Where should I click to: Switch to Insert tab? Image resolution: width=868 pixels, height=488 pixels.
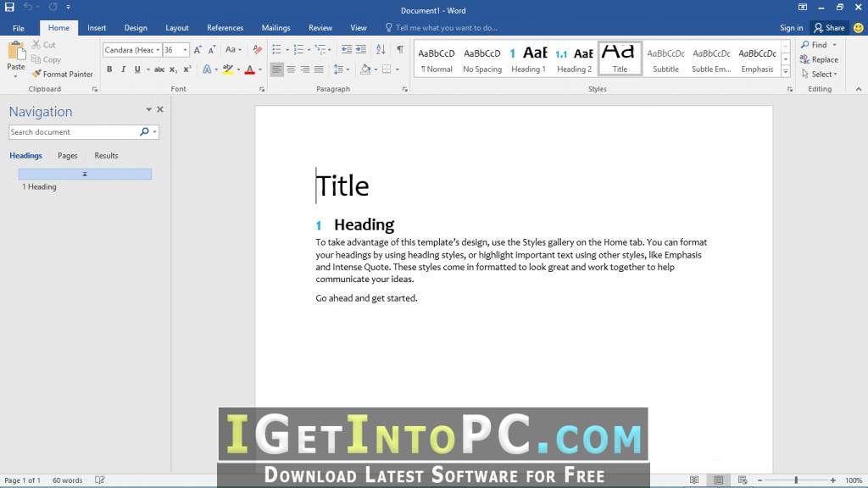[x=97, y=28]
